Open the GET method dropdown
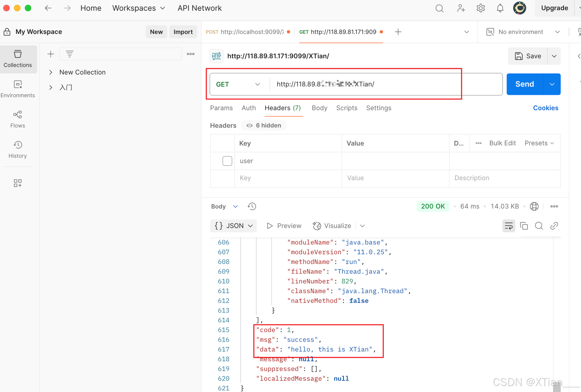The width and height of the screenshot is (581, 392). coord(238,84)
